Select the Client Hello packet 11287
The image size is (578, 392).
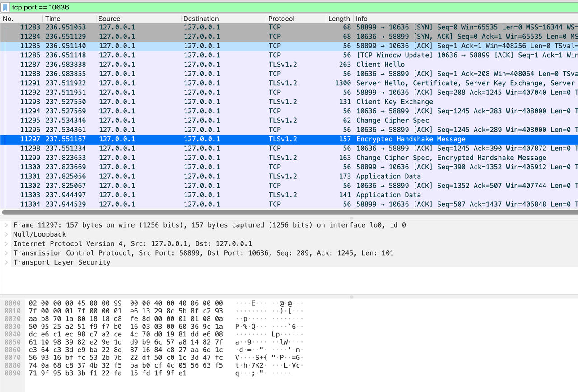(x=289, y=65)
